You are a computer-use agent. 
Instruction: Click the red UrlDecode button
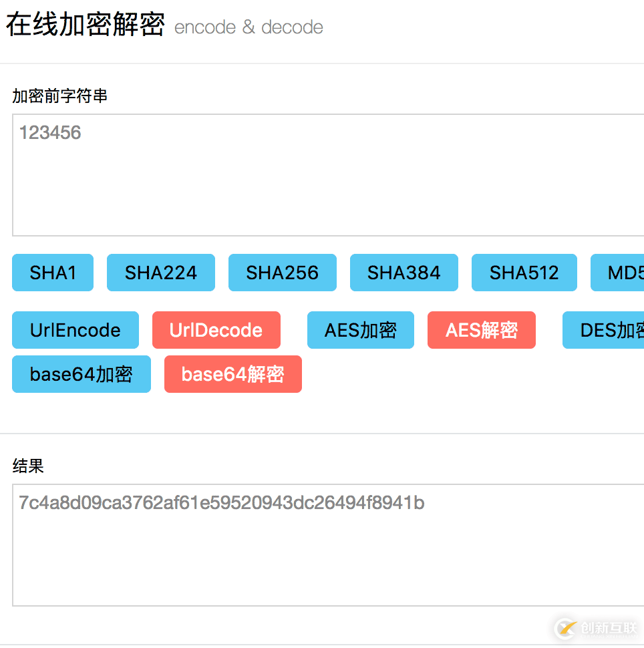point(216,330)
